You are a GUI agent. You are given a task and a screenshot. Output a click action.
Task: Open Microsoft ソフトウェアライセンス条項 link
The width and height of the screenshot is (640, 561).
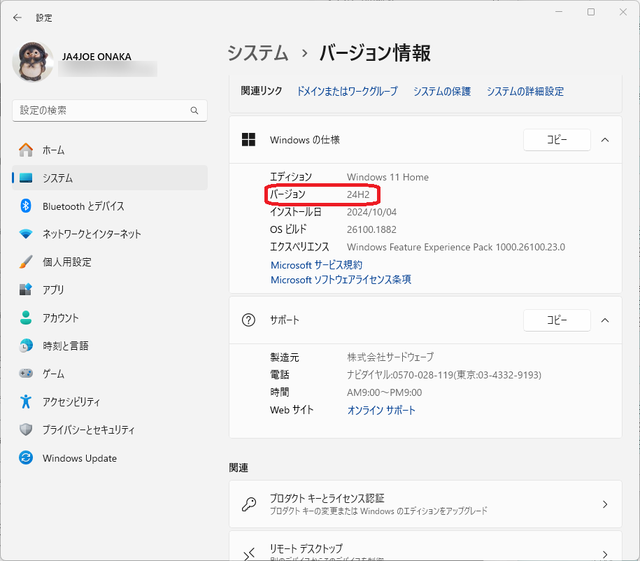pyautogui.click(x=341, y=280)
